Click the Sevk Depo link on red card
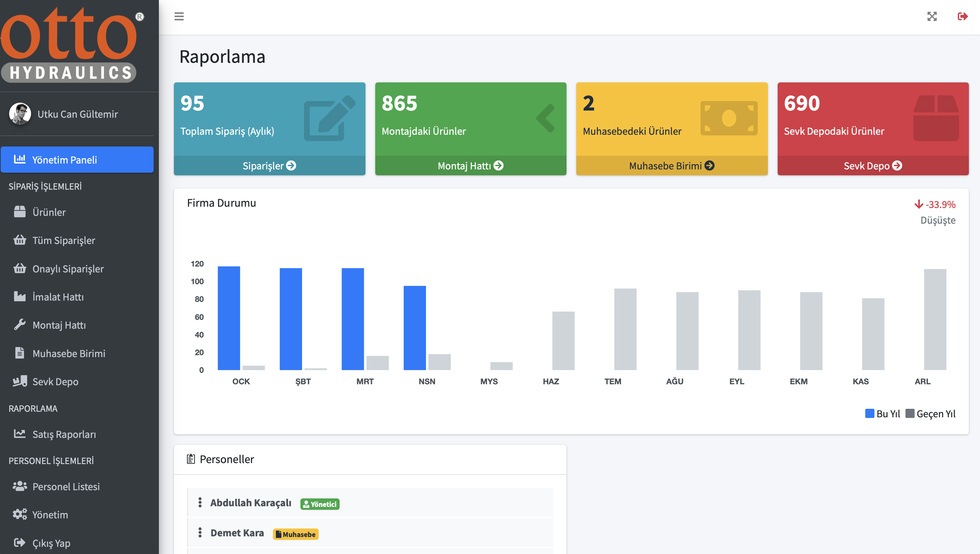This screenshot has width=980, height=554. (872, 165)
